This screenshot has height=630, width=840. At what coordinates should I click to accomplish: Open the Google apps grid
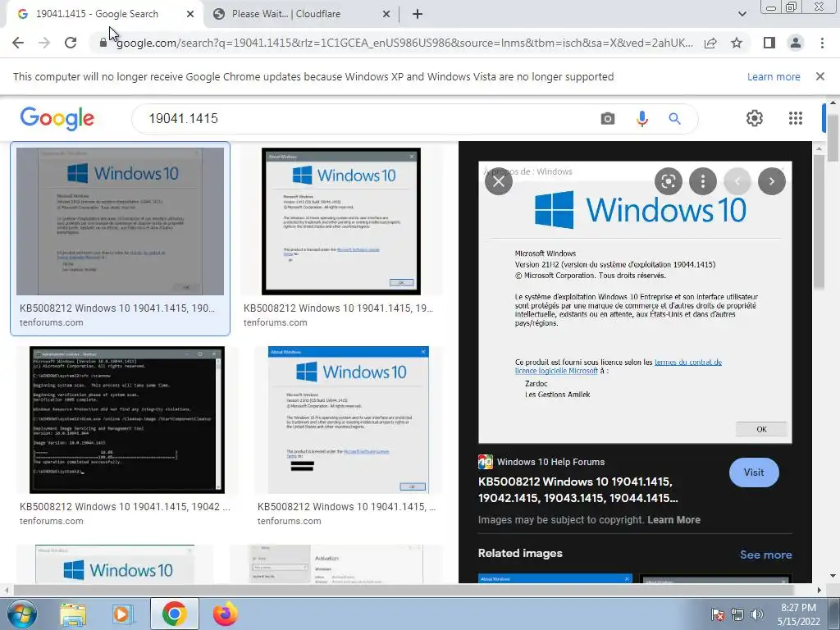point(796,118)
